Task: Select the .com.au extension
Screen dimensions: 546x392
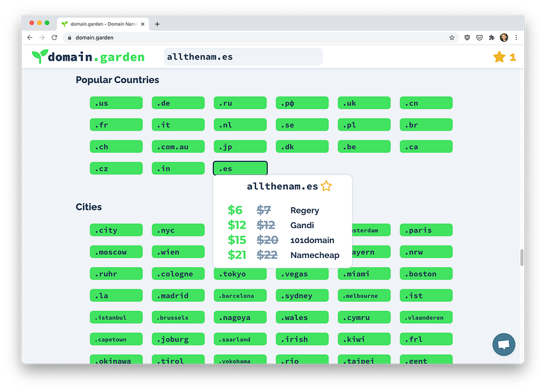Action: click(178, 147)
